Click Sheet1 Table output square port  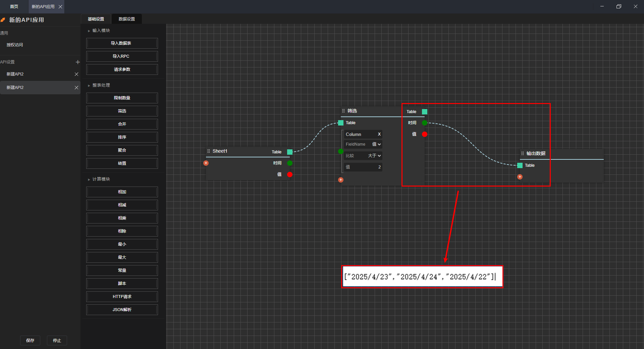point(290,152)
